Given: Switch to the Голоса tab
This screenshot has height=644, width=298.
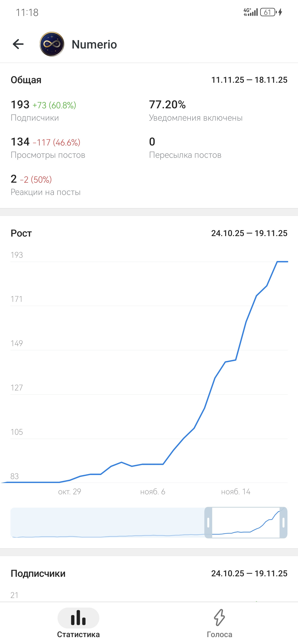Looking at the screenshot, I should [x=219, y=623].
